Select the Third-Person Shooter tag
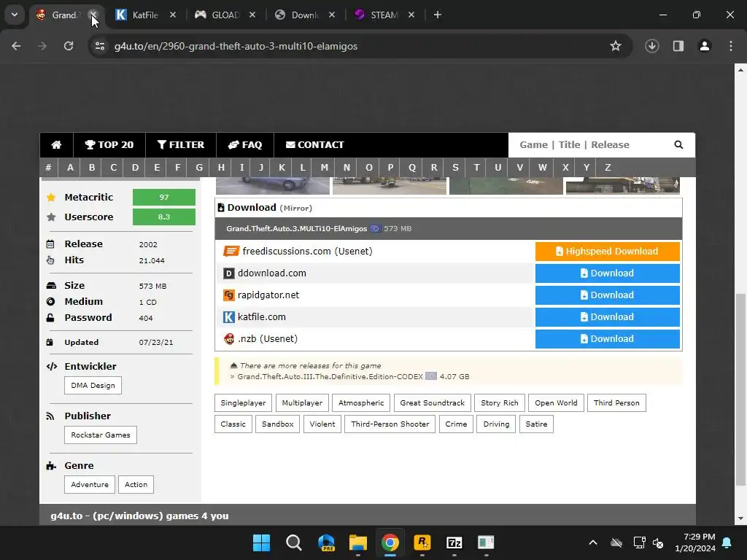The width and height of the screenshot is (747, 560). [x=390, y=424]
